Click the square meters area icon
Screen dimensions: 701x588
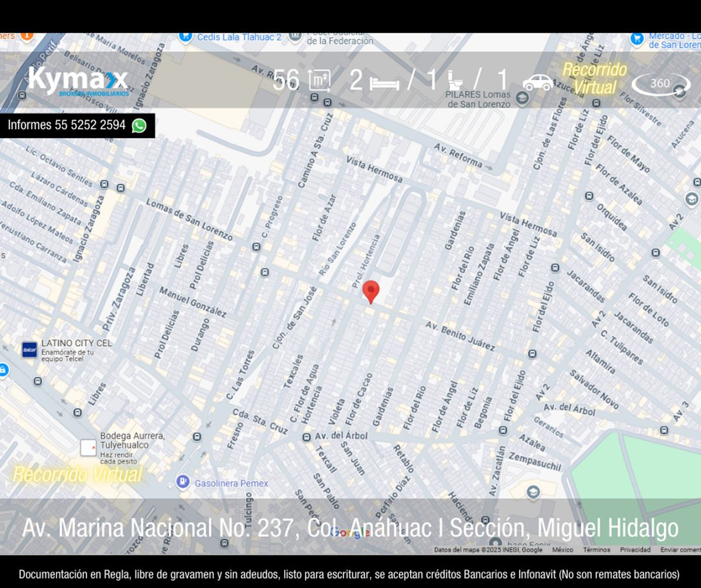pyautogui.click(x=319, y=81)
